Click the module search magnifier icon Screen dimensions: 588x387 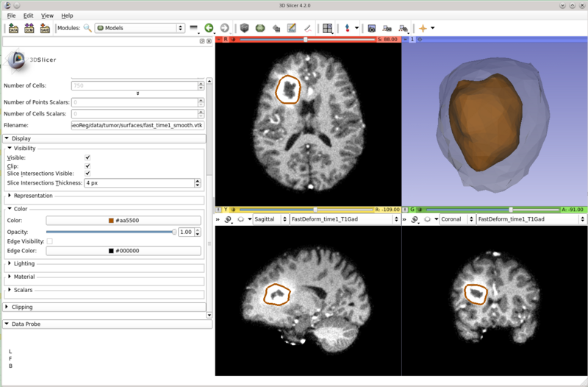[87, 29]
